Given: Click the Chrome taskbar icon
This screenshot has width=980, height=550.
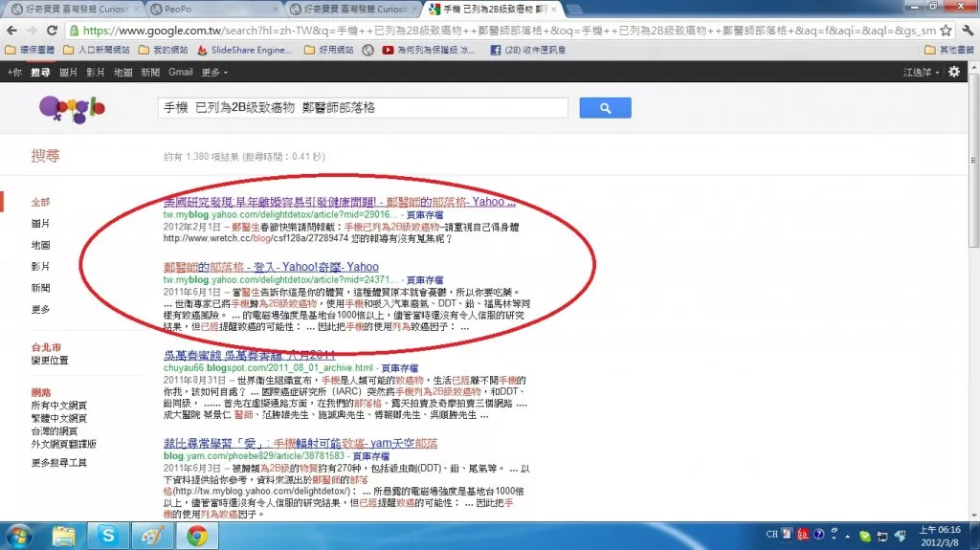Looking at the screenshot, I should point(197,537).
